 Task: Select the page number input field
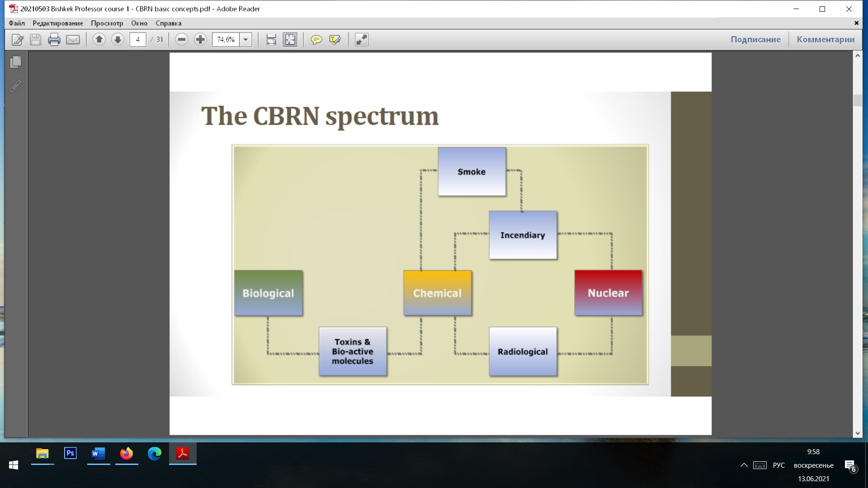[x=137, y=39]
